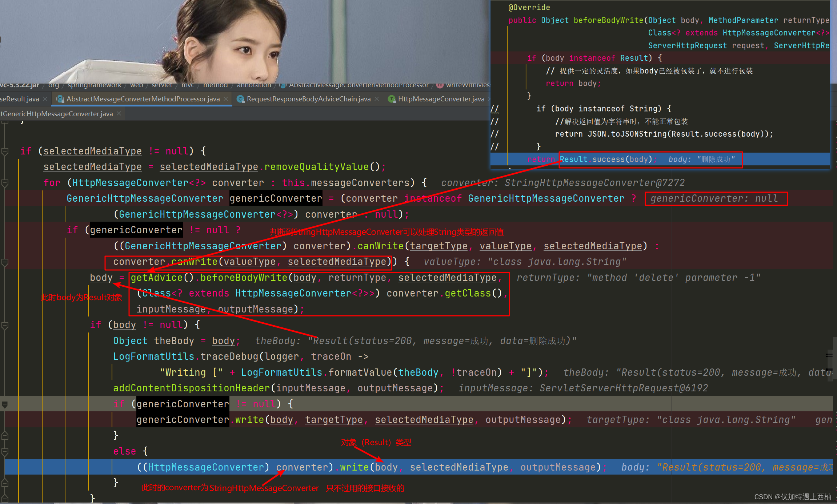Switch to RequestResponseBodyAdviceChain.java tab
The image size is (837, 504).
[308, 99]
